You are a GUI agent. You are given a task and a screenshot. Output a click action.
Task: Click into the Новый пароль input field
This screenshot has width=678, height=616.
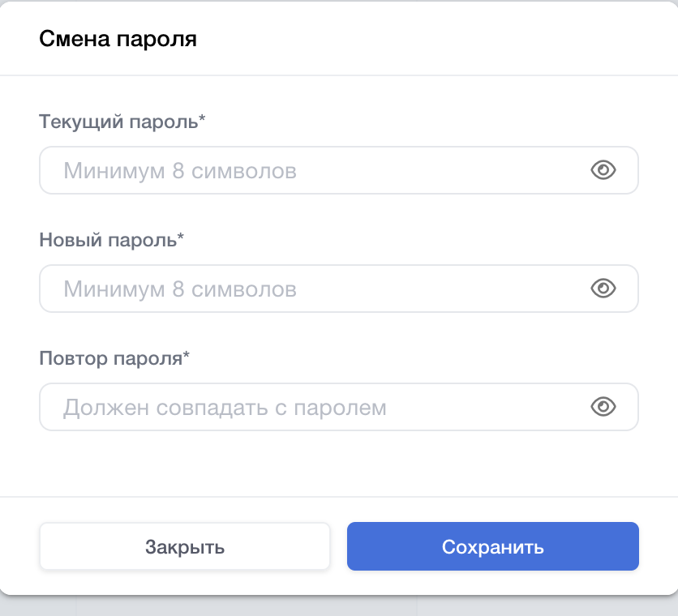pyautogui.click(x=324, y=289)
